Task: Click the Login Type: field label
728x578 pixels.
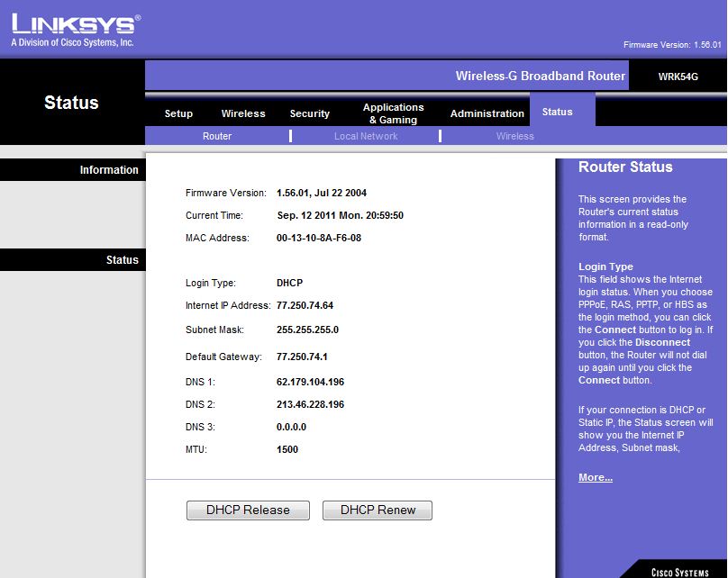Action: click(x=211, y=283)
